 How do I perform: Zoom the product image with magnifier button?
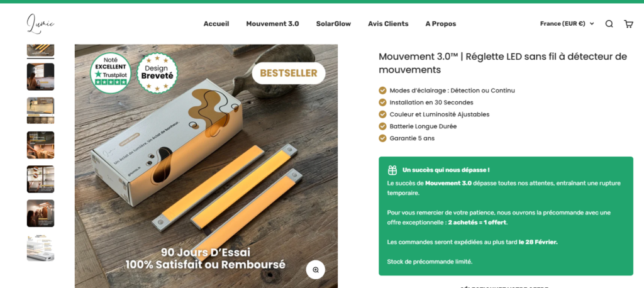pyautogui.click(x=316, y=270)
